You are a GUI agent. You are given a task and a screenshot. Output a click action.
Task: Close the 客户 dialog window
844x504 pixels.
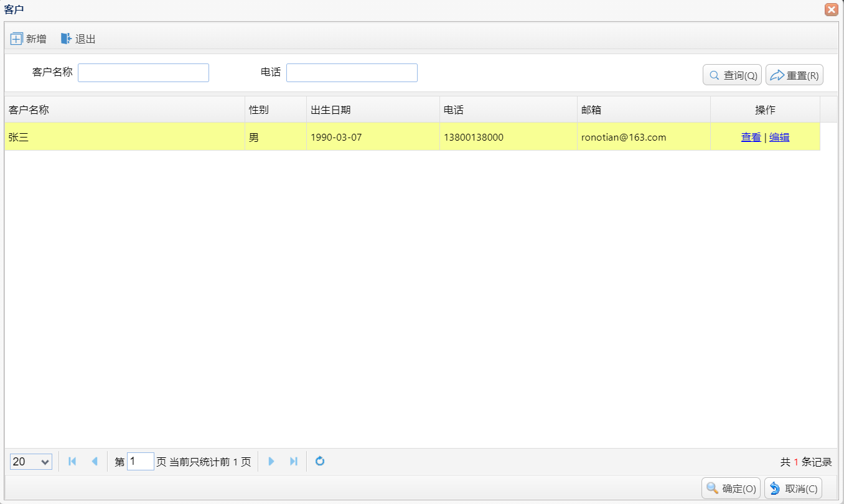(x=831, y=9)
